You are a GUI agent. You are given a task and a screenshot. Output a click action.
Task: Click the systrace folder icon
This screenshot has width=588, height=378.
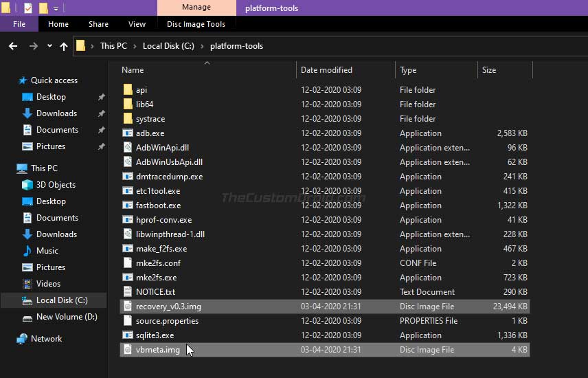click(128, 119)
